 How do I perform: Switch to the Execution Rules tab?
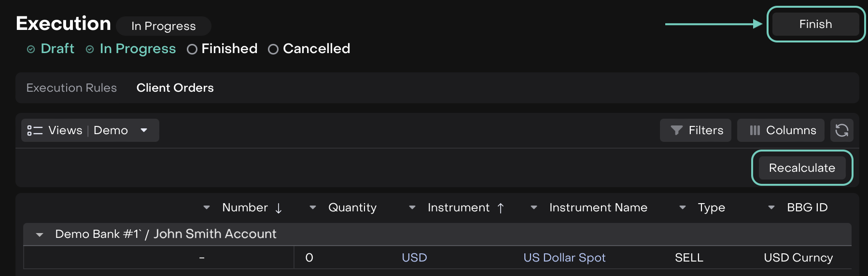click(71, 88)
